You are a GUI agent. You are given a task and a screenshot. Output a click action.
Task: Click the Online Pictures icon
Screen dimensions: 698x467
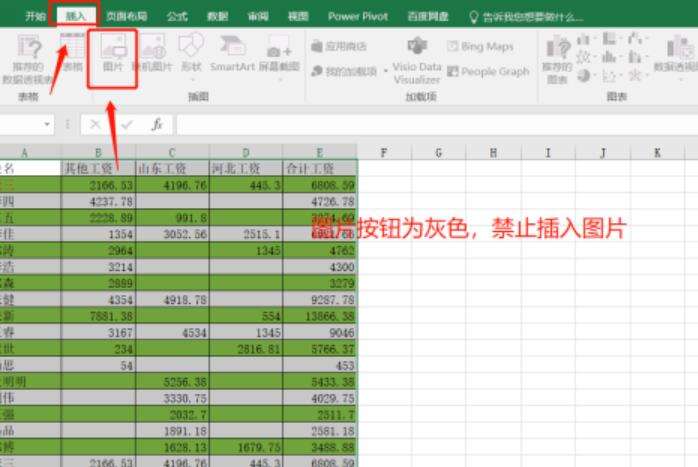click(154, 46)
